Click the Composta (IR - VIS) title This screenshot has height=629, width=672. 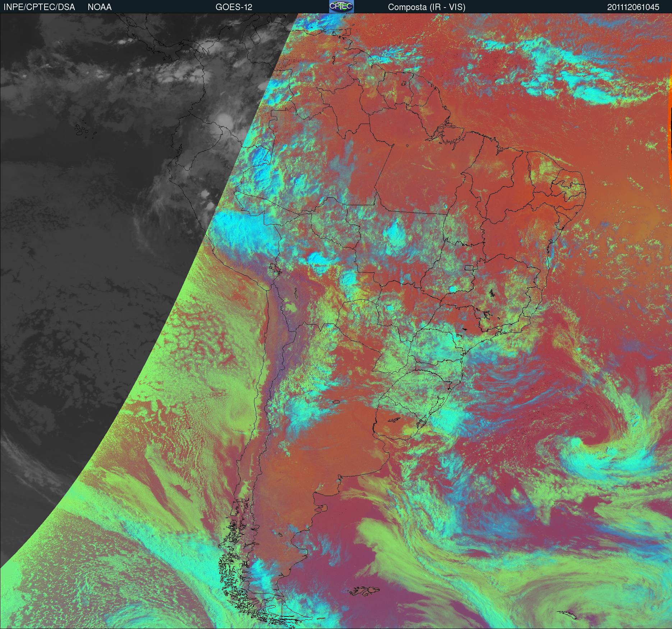tap(427, 7)
